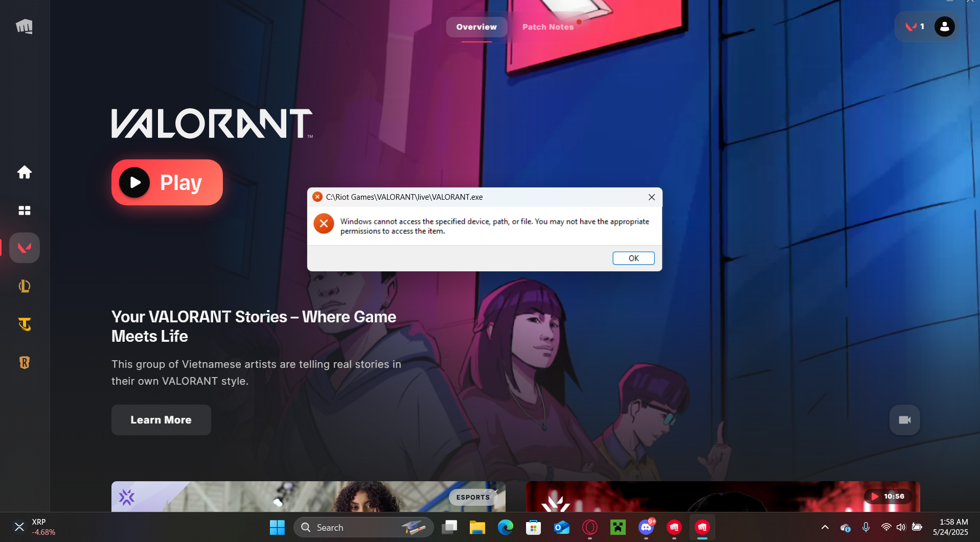Click the red Play button
Image resolution: width=980 pixels, height=542 pixels.
click(x=167, y=182)
